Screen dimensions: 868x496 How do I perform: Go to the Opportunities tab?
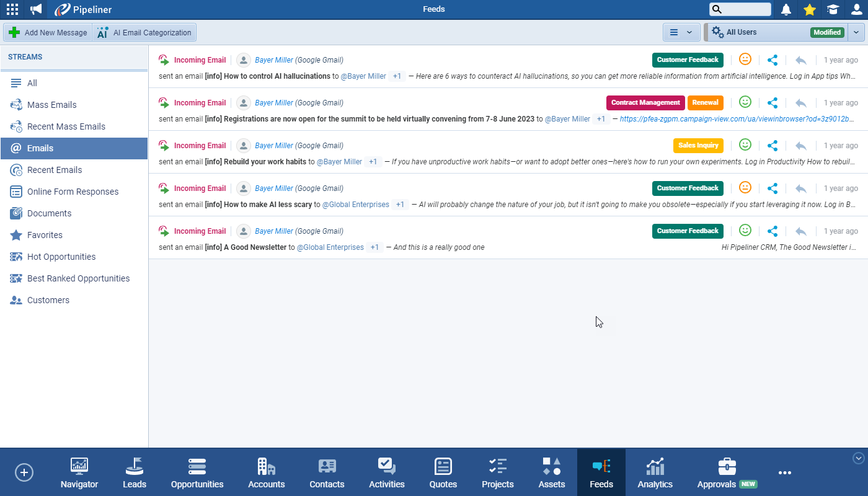[197, 473]
